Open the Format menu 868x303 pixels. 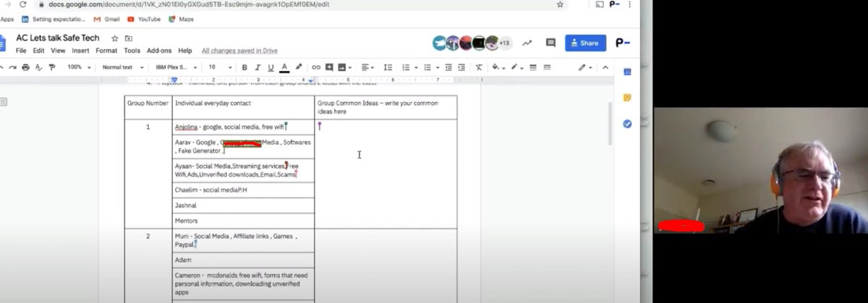(106, 51)
